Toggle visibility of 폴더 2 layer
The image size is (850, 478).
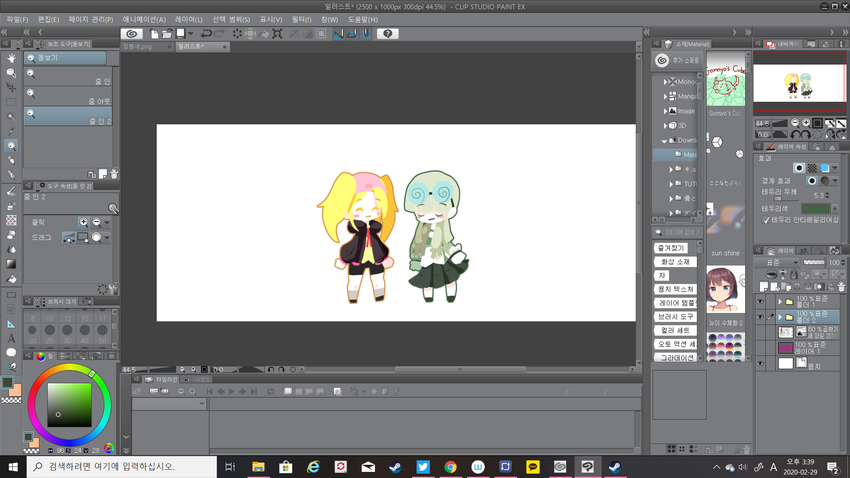pos(760,316)
